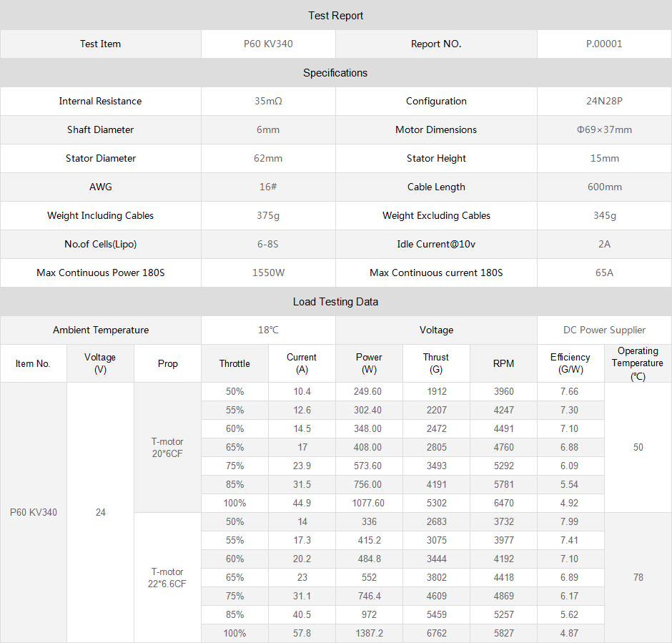This screenshot has width=672, height=643.
Task: Select the '24N28P' configuration value
Action: point(604,101)
